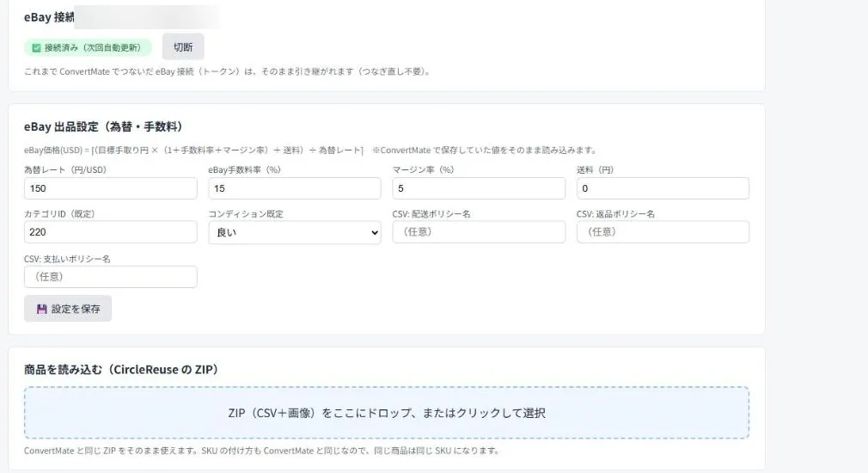
Task: Focus the CSV: 支払いポリシー名 field
Action: (111, 277)
